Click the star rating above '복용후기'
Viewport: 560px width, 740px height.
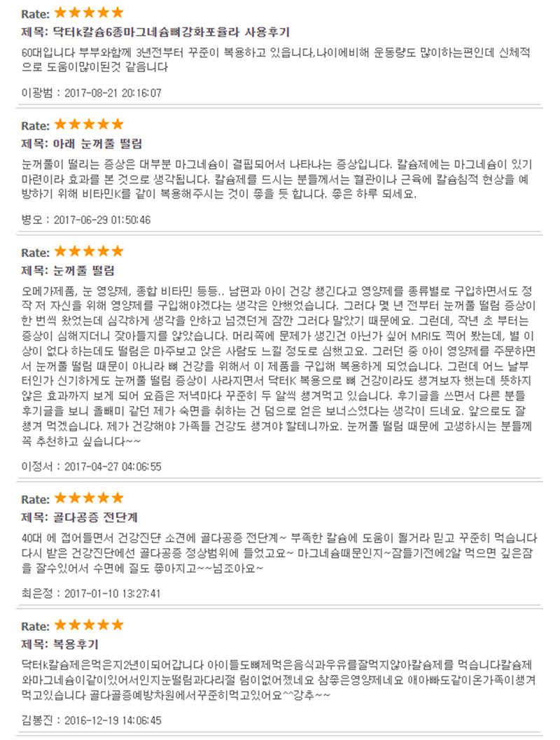coord(89,625)
